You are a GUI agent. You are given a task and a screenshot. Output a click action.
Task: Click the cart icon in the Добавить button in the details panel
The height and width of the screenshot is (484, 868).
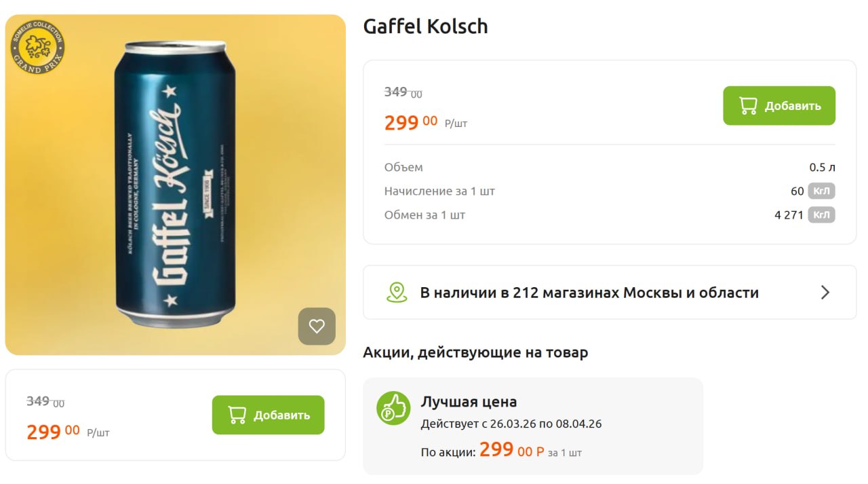tap(747, 106)
